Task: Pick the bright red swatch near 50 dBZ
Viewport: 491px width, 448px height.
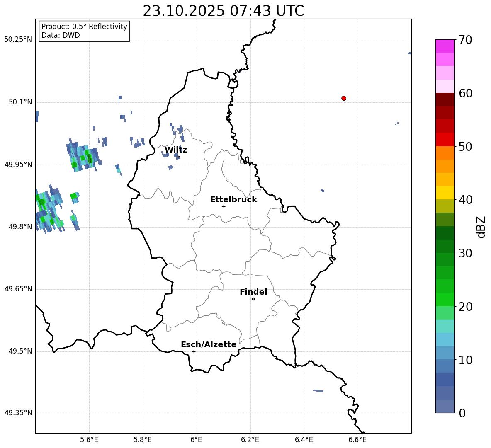Action: (445, 140)
